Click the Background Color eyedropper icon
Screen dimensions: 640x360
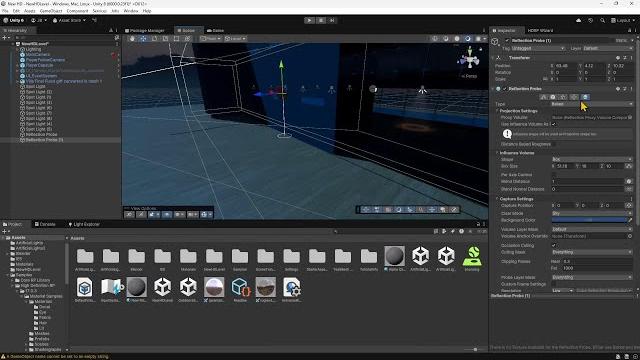(630, 220)
